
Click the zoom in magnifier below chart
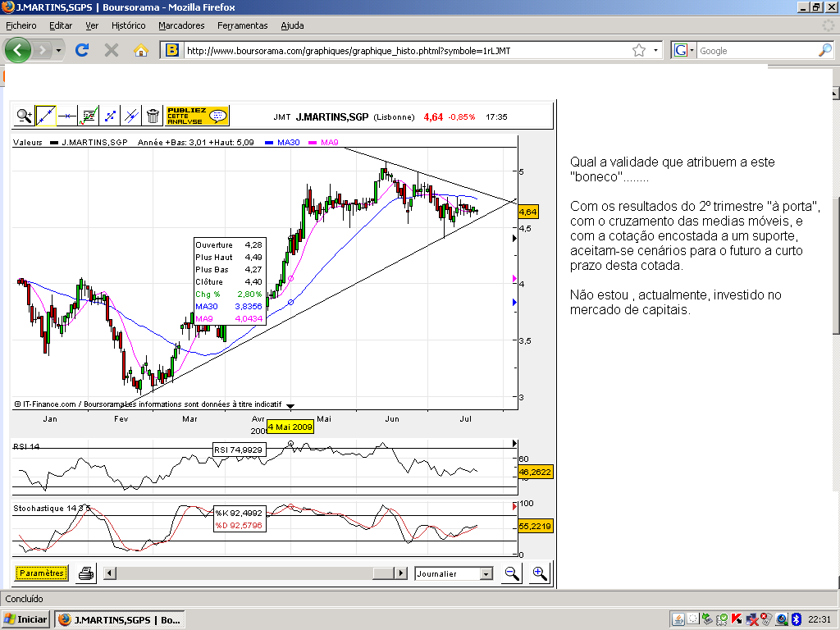[x=540, y=573]
